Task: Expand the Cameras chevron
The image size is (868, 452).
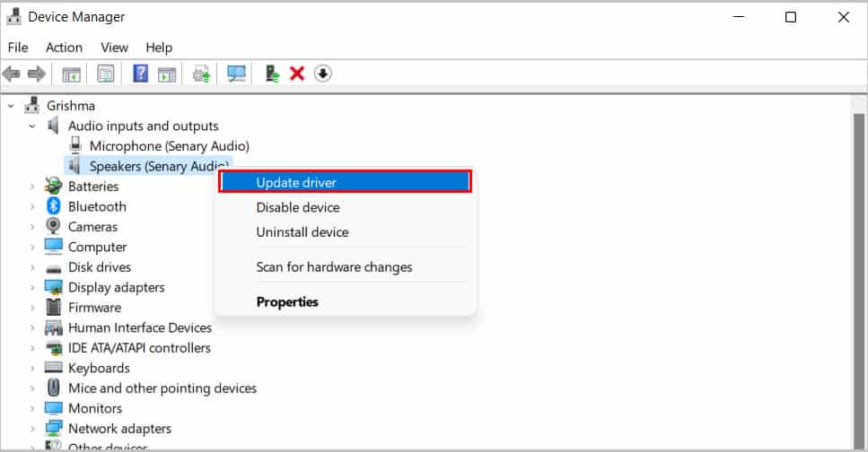Action: coord(32,227)
